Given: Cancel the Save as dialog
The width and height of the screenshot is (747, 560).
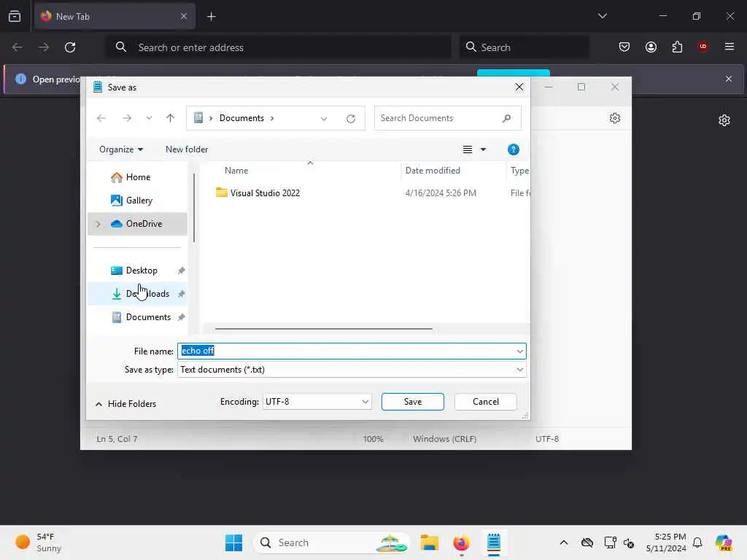Looking at the screenshot, I should (x=485, y=402).
